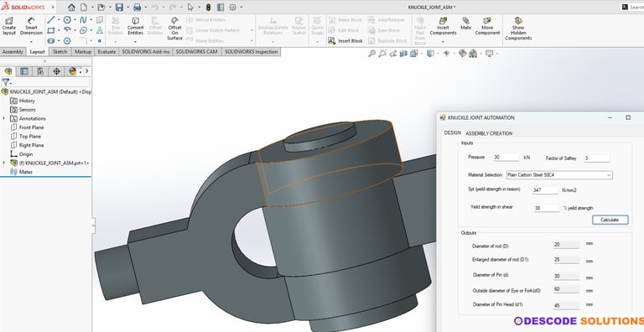644x332 pixels.
Task: Switch to the Assembly tab
Action: pyautogui.click(x=13, y=52)
